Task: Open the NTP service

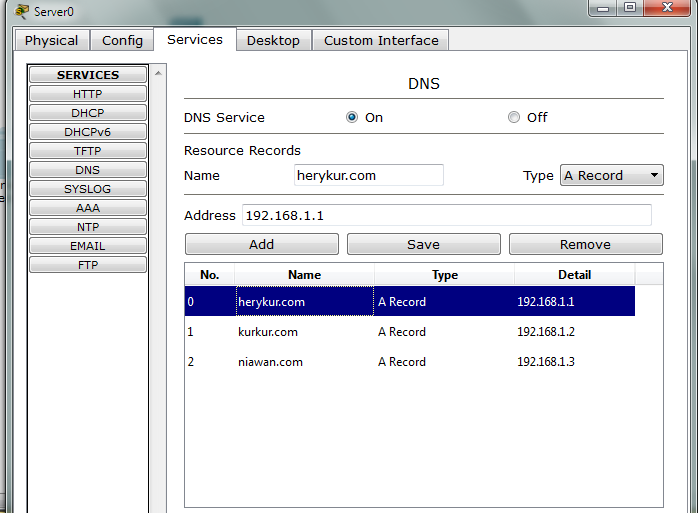Action: coord(88,227)
